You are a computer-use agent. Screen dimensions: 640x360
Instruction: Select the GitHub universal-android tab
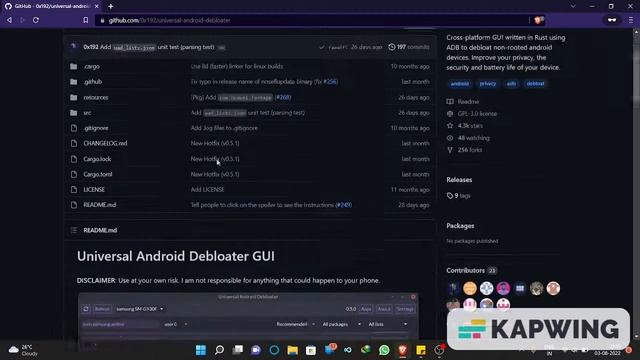pos(52,7)
